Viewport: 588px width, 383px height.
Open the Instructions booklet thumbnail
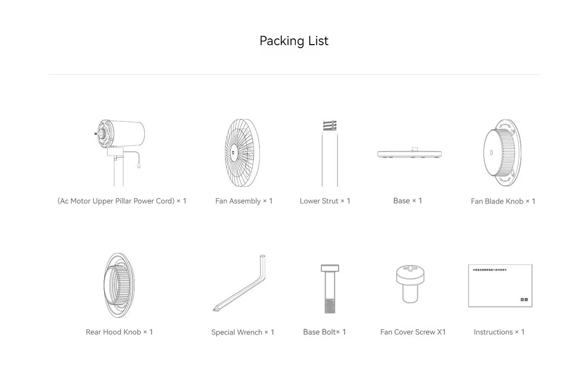(500, 286)
